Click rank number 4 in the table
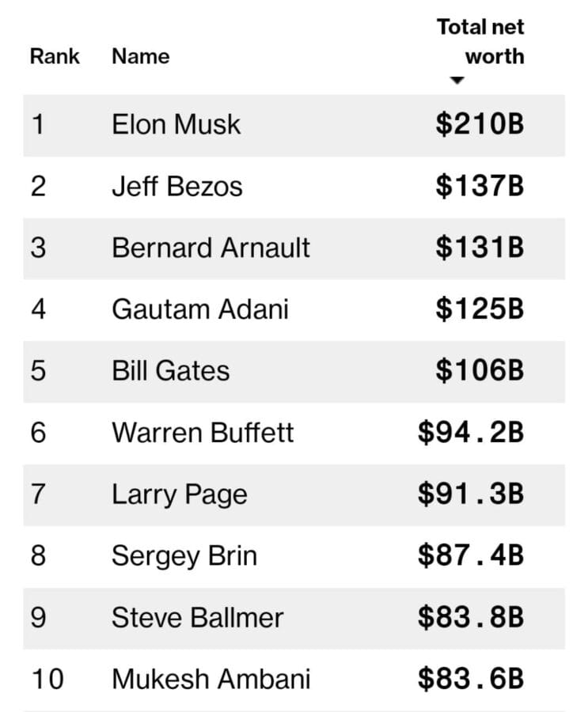 click(39, 309)
